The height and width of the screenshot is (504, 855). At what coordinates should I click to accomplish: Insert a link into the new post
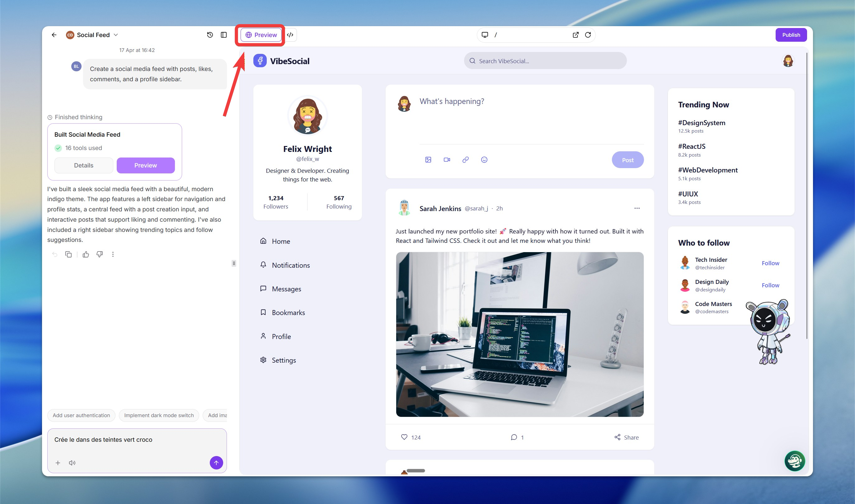pyautogui.click(x=466, y=160)
